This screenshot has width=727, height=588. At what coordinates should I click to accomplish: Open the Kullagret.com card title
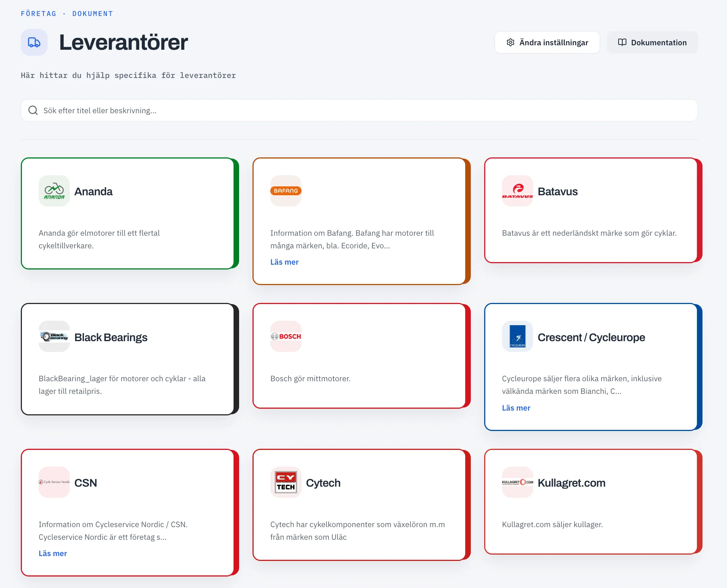pyautogui.click(x=571, y=483)
